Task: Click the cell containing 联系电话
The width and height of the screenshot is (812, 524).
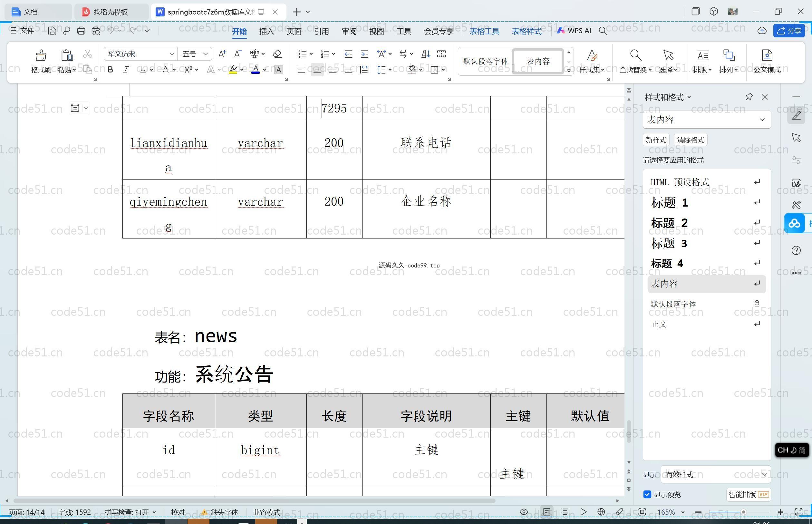Action: click(426, 150)
